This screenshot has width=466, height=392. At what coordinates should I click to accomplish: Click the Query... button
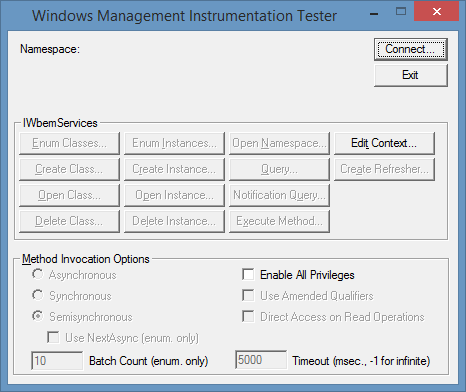[x=279, y=169]
